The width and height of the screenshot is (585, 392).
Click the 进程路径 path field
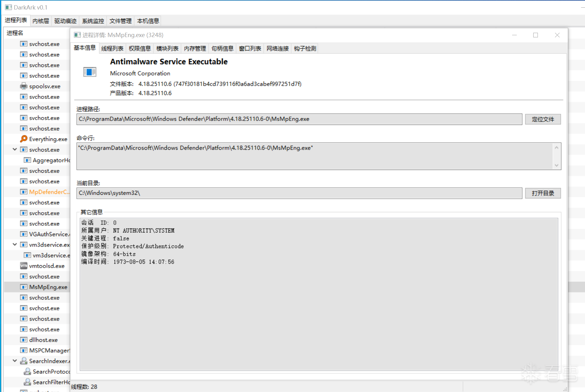pos(299,119)
